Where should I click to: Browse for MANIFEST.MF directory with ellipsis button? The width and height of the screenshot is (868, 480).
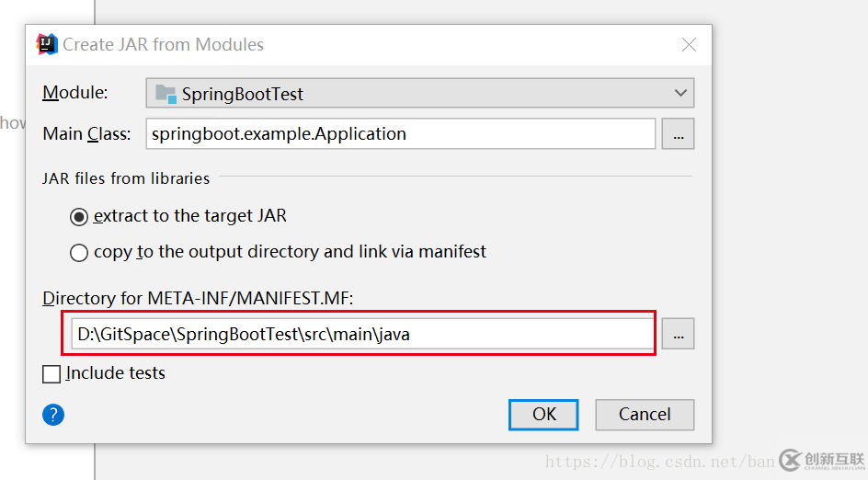(x=679, y=334)
